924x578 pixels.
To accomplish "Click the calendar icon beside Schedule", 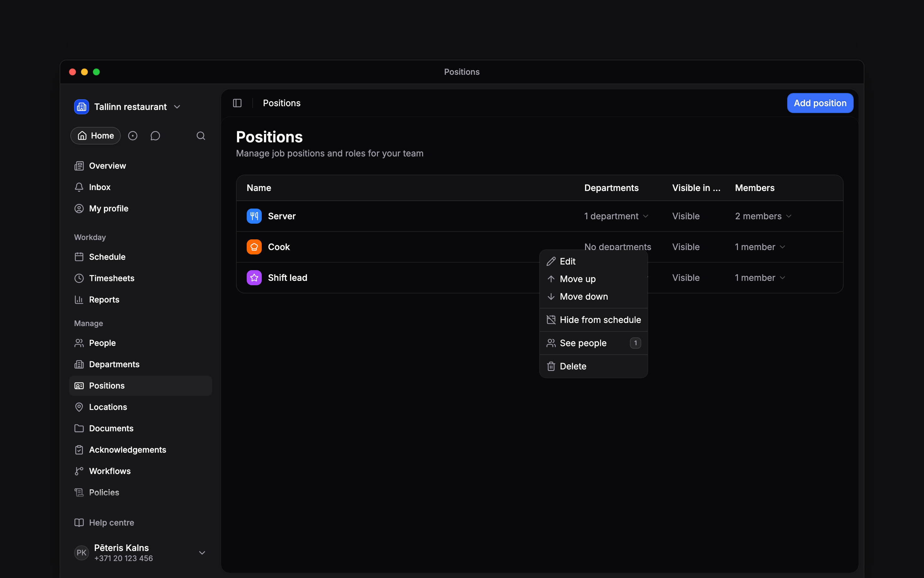I will coord(79,257).
